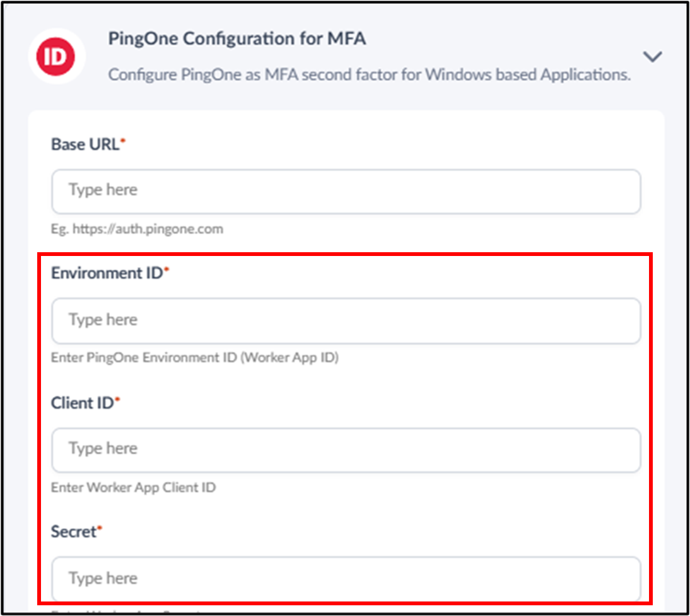Click into the Environment ID text box

coord(346,321)
